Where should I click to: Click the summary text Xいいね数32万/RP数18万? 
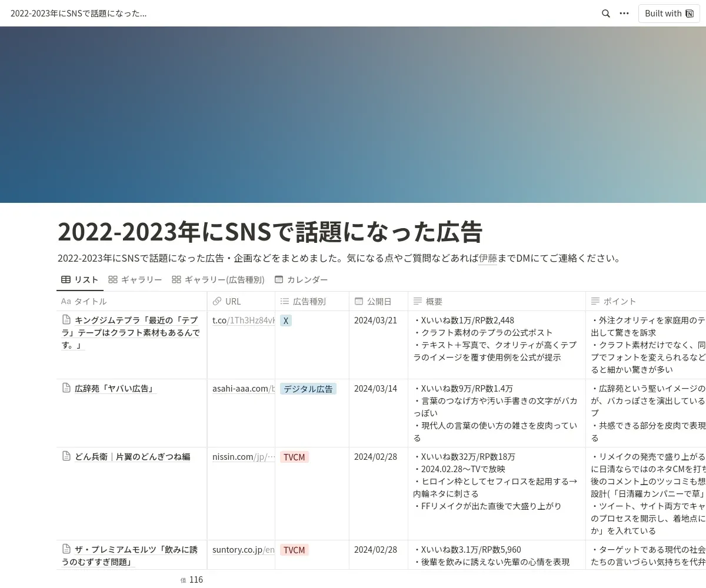(464, 457)
